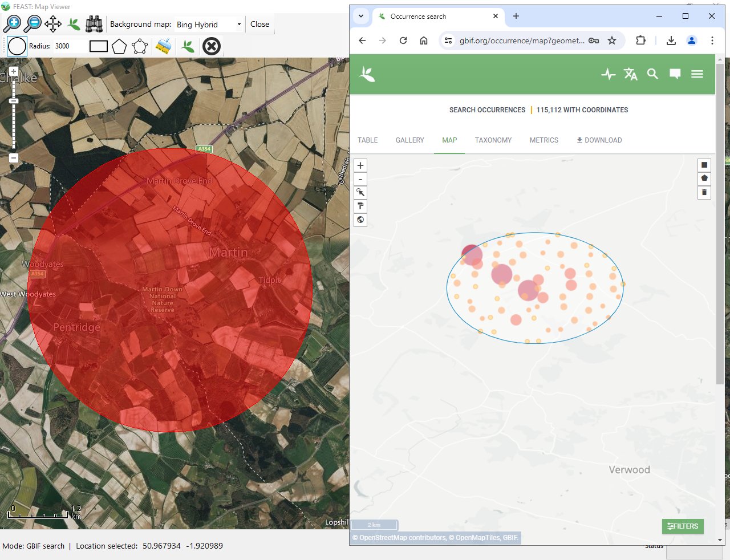Open the GBIF translate language icon
This screenshot has height=560, width=730.
coord(630,74)
